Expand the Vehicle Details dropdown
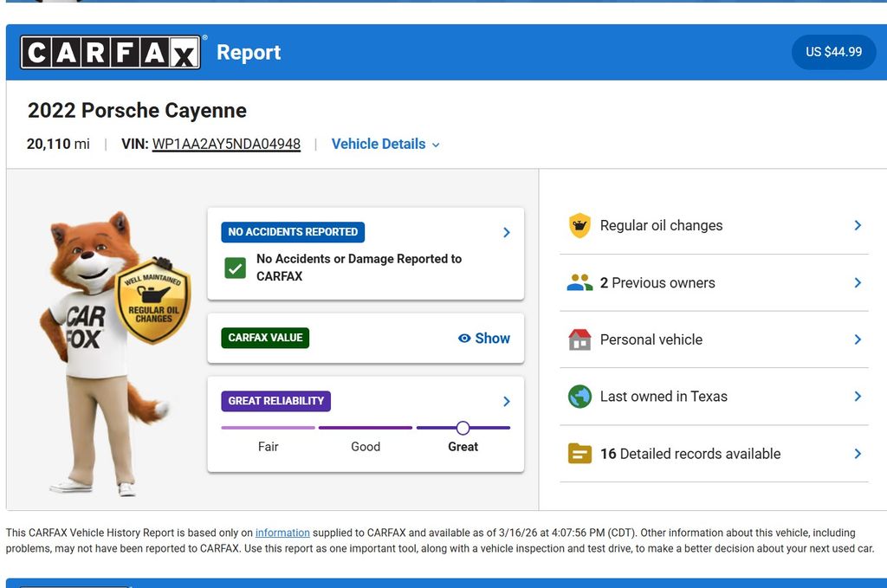Screen dimensions: 887x588 385,144
